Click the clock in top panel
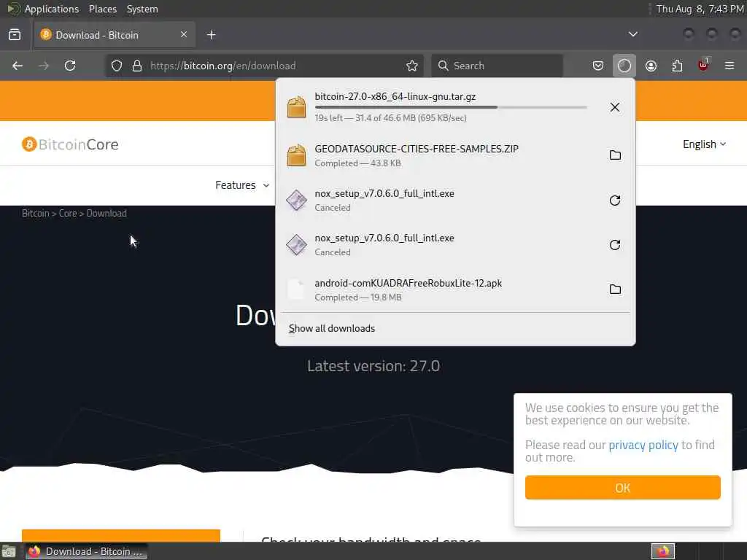 700,9
